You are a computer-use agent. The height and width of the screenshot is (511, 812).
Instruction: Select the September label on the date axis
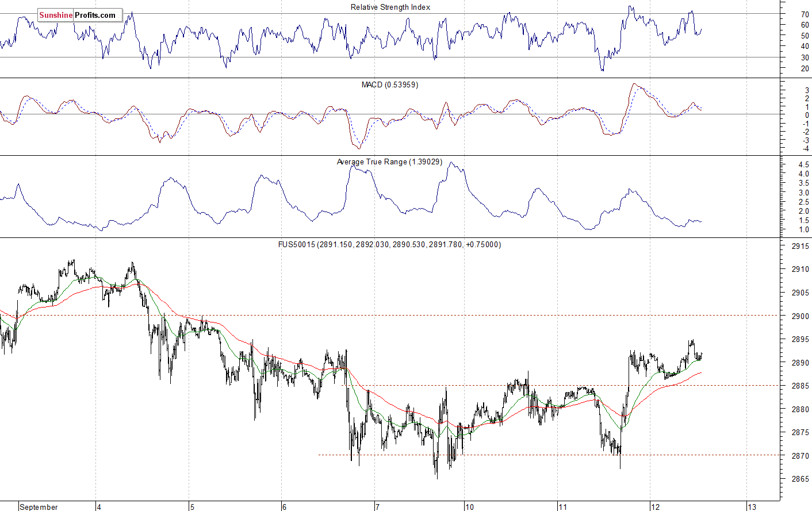click(39, 507)
